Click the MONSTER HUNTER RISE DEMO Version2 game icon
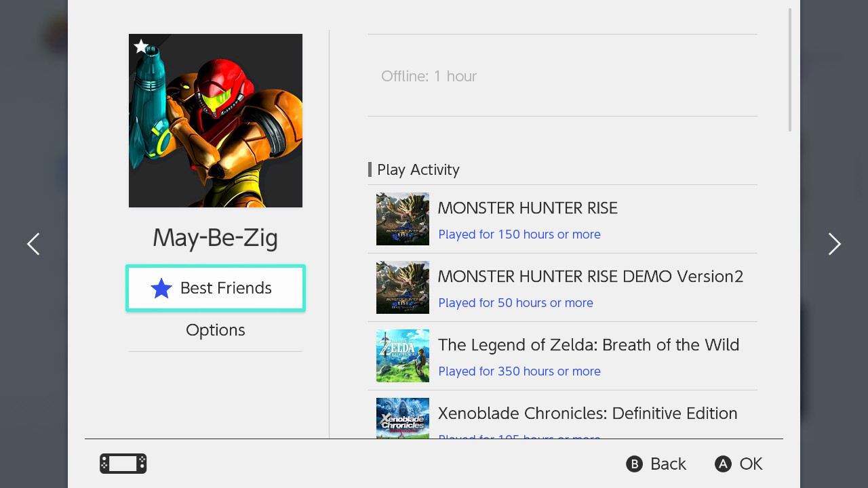868x488 pixels. [x=403, y=287]
